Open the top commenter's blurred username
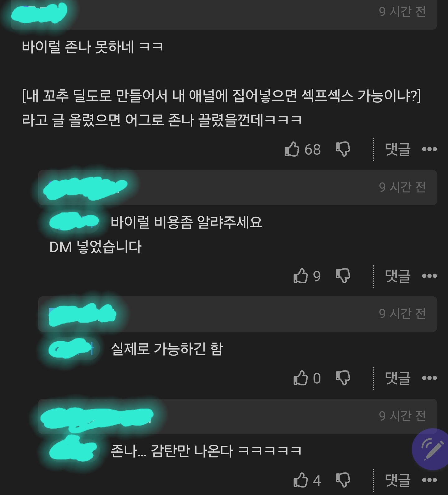The width and height of the screenshot is (448, 495). pyautogui.click(x=39, y=13)
